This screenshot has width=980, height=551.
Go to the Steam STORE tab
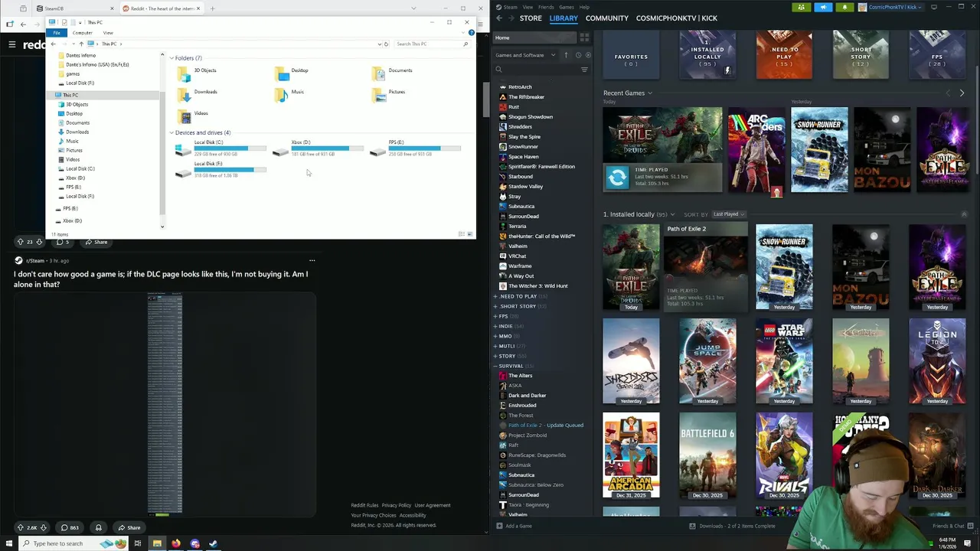[x=531, y=18]
